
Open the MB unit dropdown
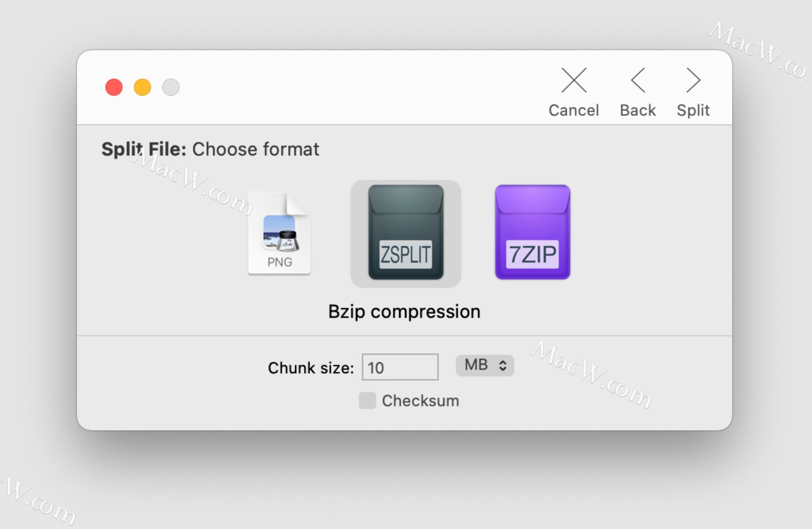(x=484, y=365)
